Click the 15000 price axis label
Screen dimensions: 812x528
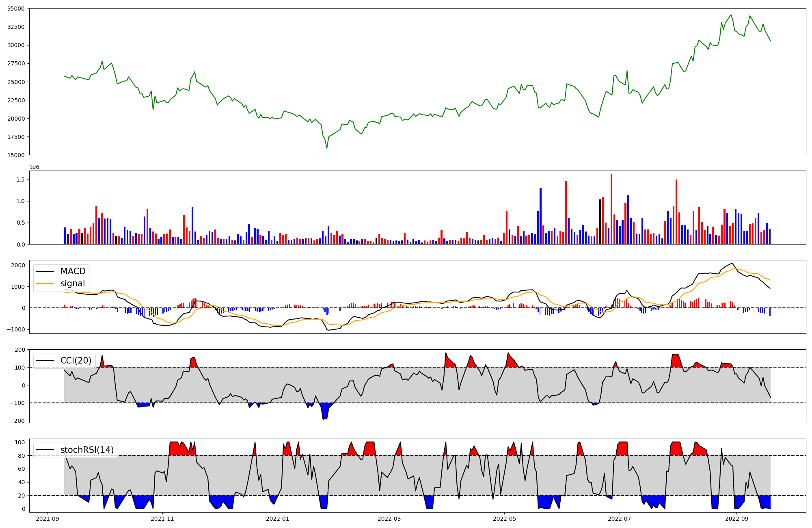16,155
